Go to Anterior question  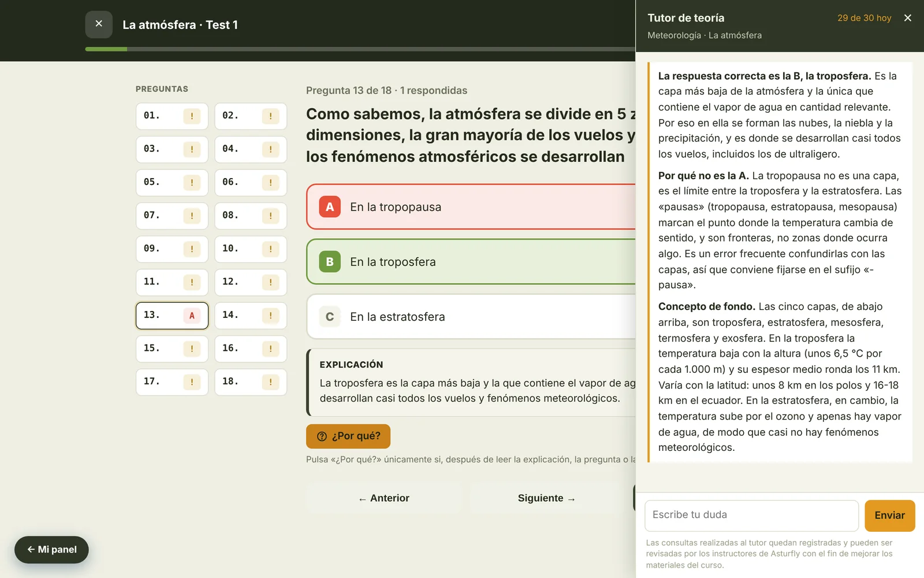(x=384, y=498)
